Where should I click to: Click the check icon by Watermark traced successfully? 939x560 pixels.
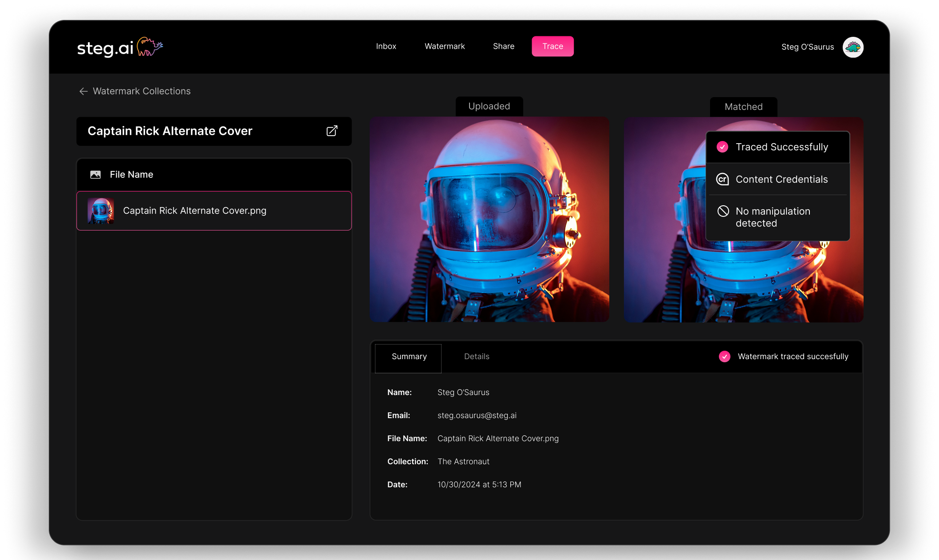click(724, 356)
